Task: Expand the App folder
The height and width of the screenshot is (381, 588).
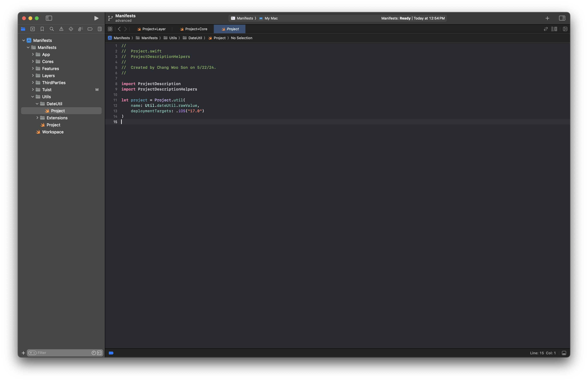Action: 33,54
